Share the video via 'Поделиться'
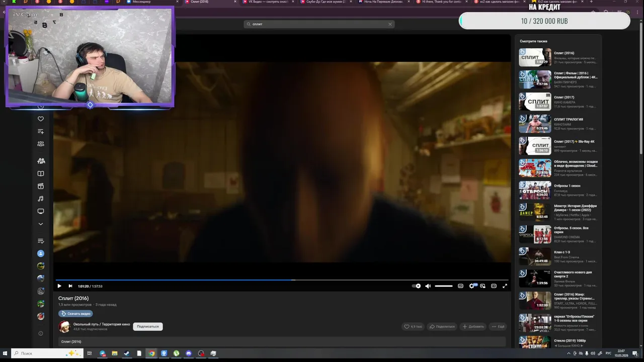 (442, 327)
